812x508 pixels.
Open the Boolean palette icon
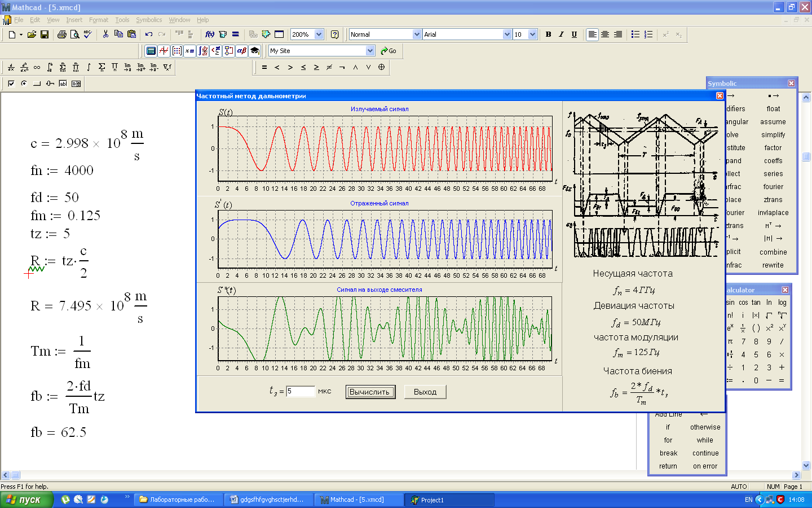[x=215, y=51]
